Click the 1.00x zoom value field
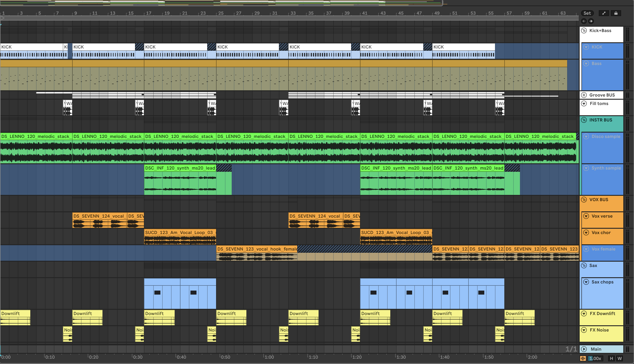Viewport: 634px width, 364px height. (x=595, y=358)
